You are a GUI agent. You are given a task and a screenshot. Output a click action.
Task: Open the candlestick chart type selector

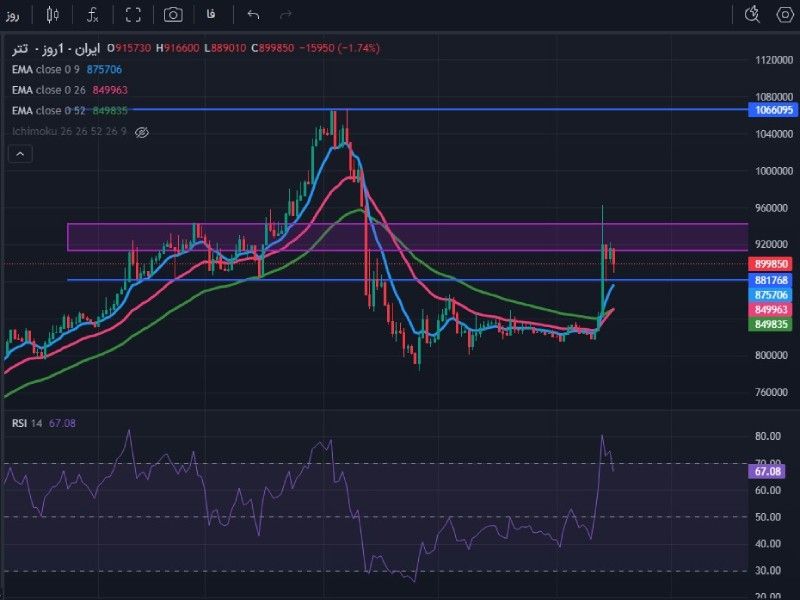coord(52,15)
